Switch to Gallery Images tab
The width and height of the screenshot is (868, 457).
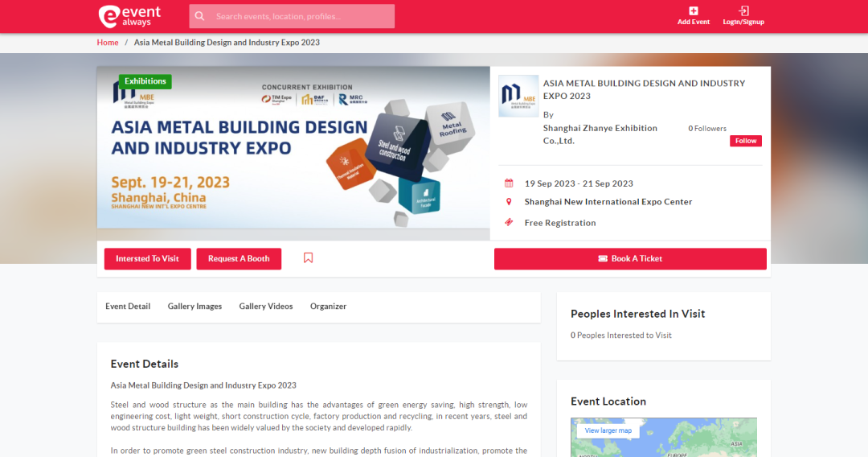[x=194, y=307]
